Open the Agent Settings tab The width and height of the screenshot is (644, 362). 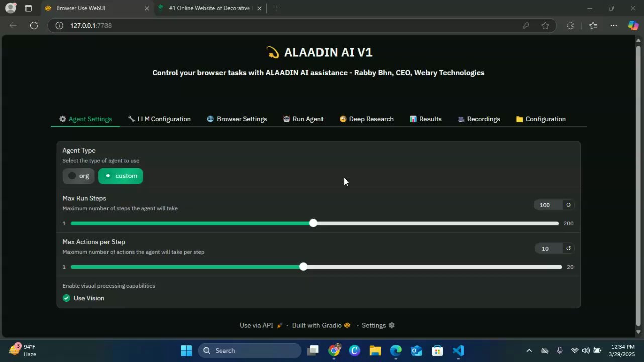85,119
